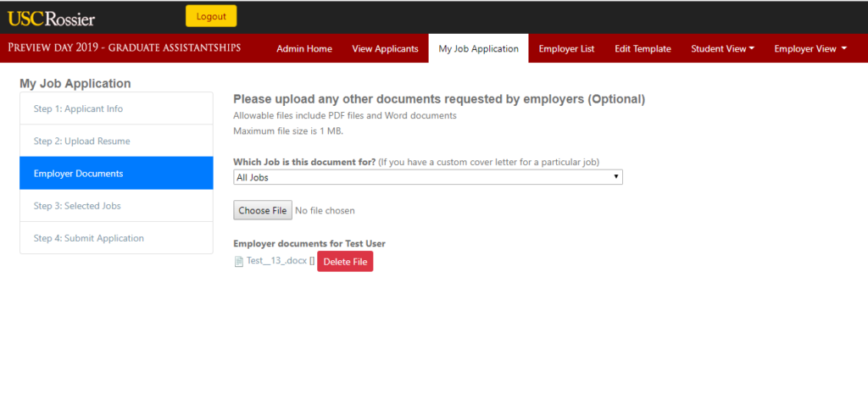Click the Preview Day 2019 Graduate Assistantships title
The height and width of the screenshot is (416, 868).
coord(125,47)
